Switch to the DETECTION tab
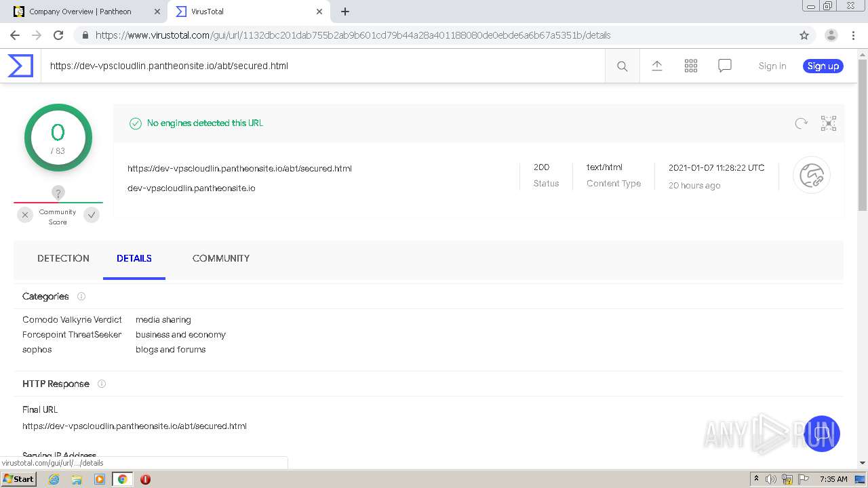 tap(63, 258)
